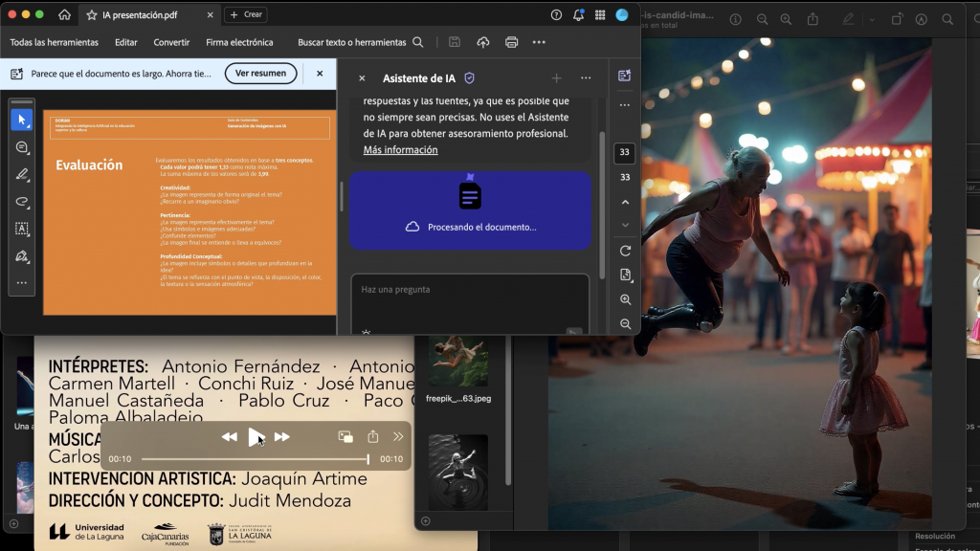The width and height of the screenshot is (980, 551).
Task: Click the cloud upload share icon
Action: [482, 42]
